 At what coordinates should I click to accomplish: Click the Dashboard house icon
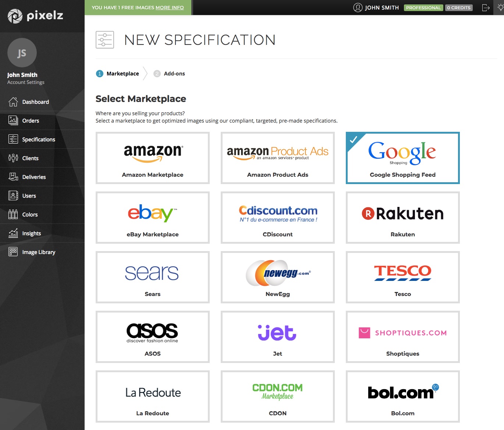click(13, 102)
